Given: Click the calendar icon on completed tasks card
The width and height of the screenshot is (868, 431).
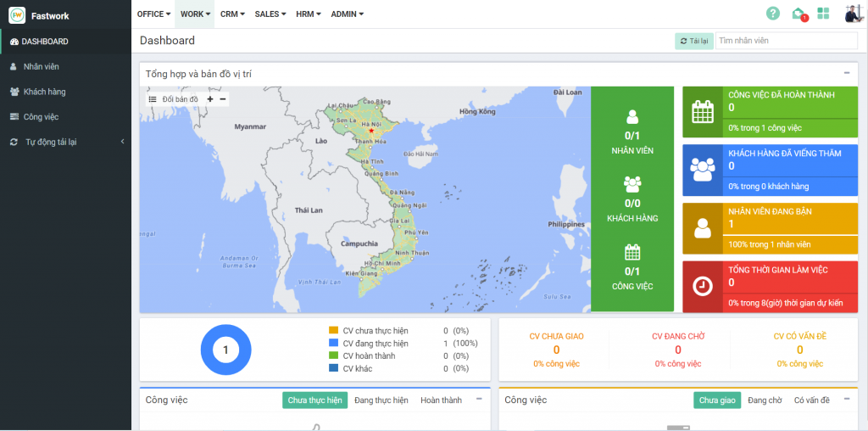Looking at the screenshot, I should click(703, 112).
